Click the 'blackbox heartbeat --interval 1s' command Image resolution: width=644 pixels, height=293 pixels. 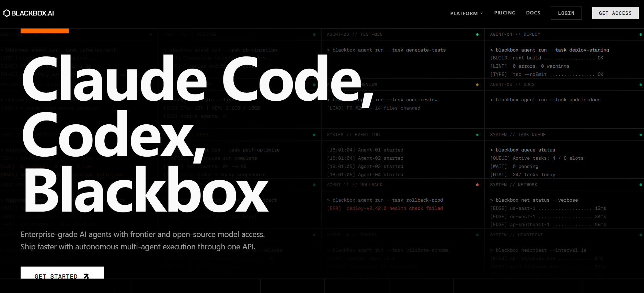coord(538,250)
